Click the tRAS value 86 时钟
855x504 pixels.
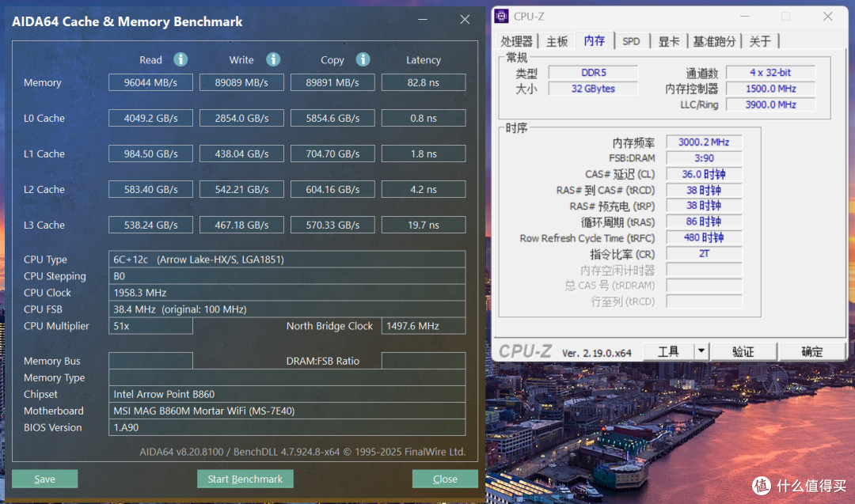coord(704,222)
